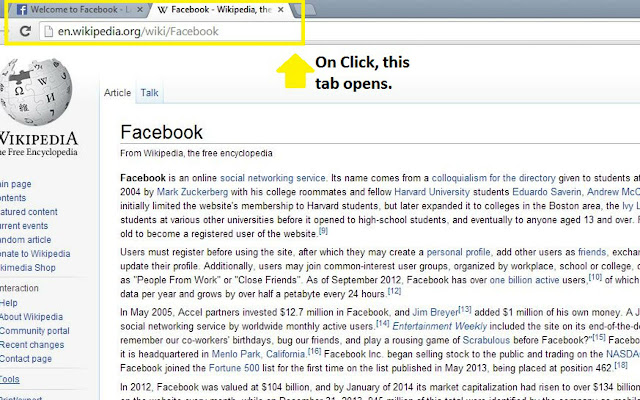The image size is (640, 400).
Task: Follow the Jim Breyer link
Action: coord(435,313)
